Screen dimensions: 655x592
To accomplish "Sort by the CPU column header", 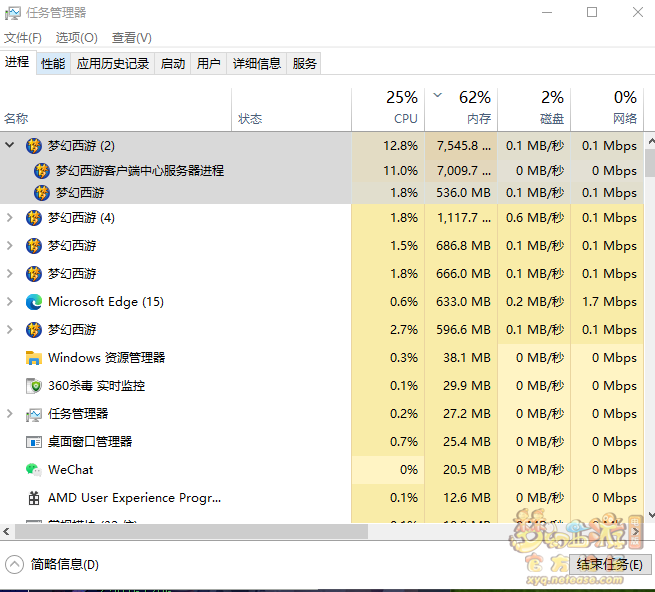I will [x=388, y=110].
